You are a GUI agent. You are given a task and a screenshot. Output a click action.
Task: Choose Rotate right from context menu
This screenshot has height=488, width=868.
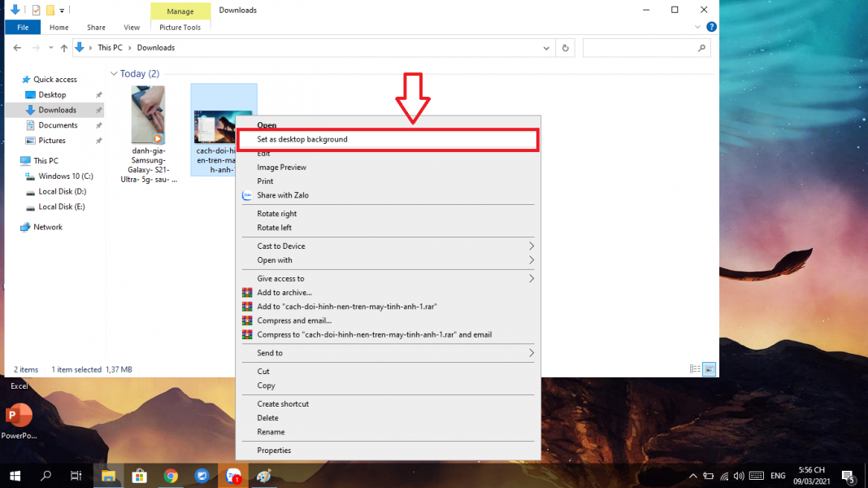pos(277,214)
